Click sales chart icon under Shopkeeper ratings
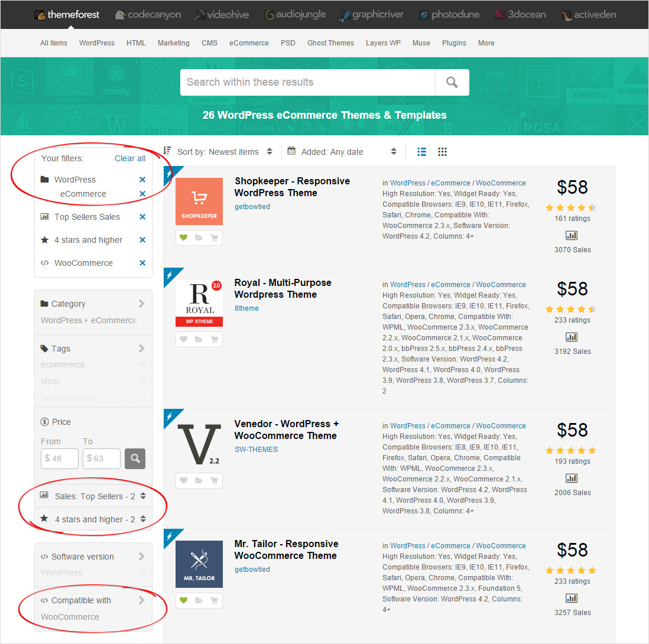The image size is (649, 644). [571, 235]
